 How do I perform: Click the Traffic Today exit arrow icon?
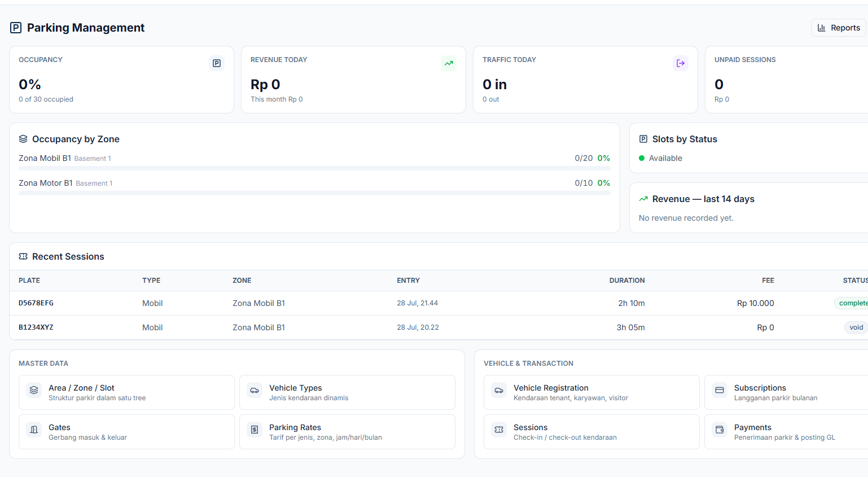click(x=681, y=63)
